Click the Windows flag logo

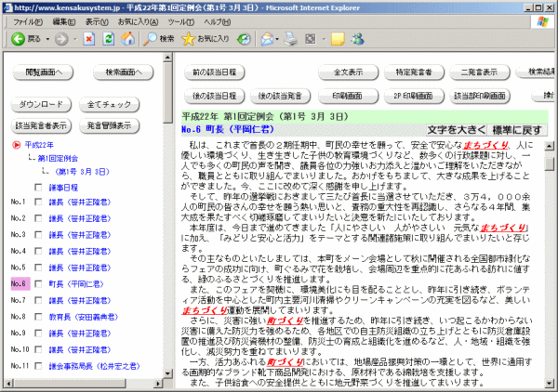click(542, 22)
